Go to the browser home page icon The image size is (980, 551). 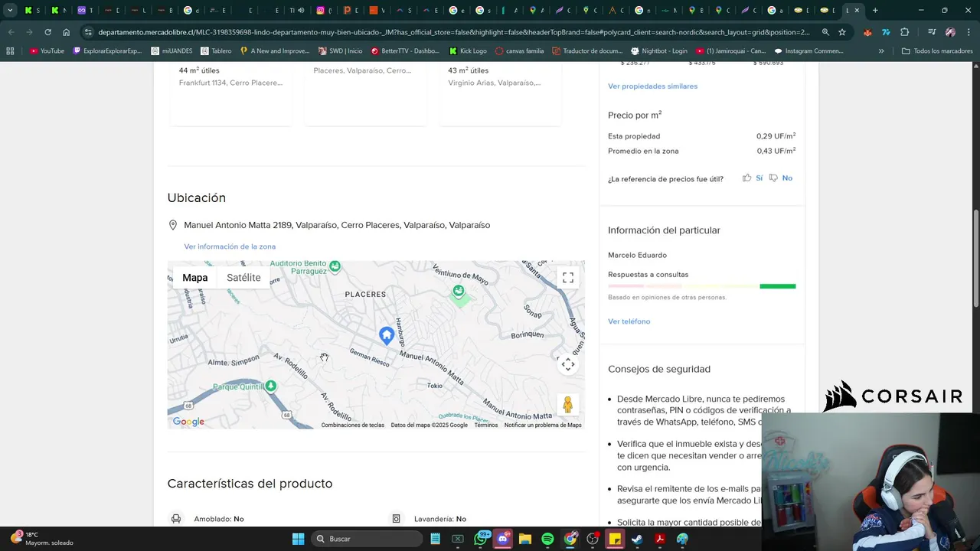click(67, 32)
